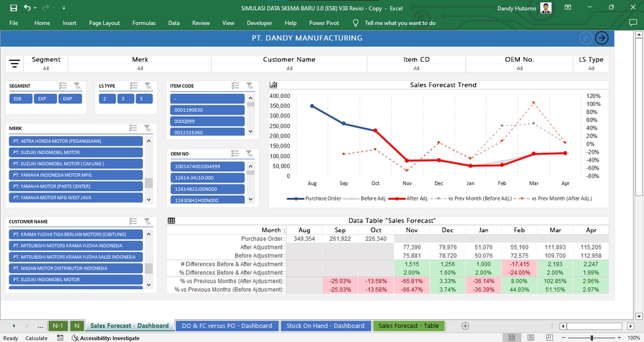Click Tell me what you want to do
Viewport: 644px width, 342px height.
(x=400, y=23)
